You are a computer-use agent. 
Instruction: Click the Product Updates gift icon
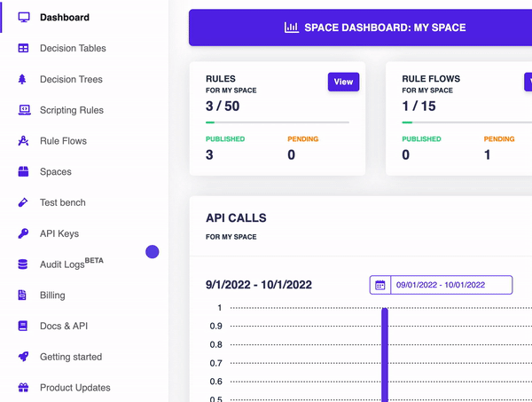pos(23,388)
